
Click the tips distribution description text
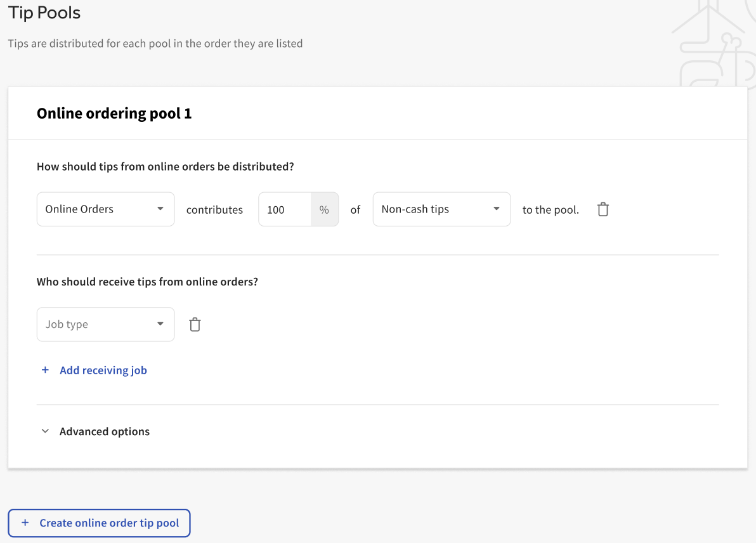click(155, 43)
